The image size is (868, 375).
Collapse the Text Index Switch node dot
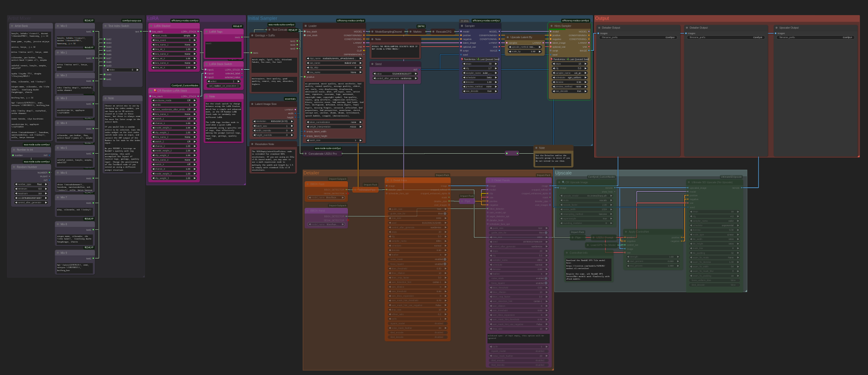point(105,26)
